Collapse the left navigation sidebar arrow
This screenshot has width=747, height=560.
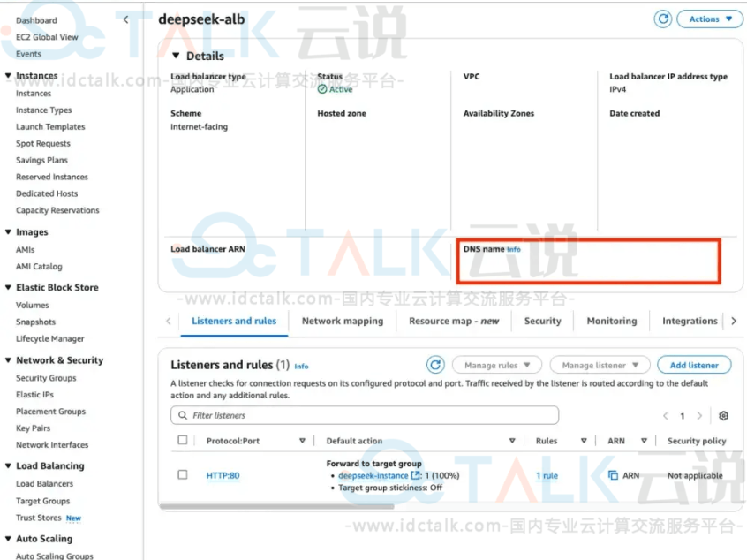click(125, 19)
